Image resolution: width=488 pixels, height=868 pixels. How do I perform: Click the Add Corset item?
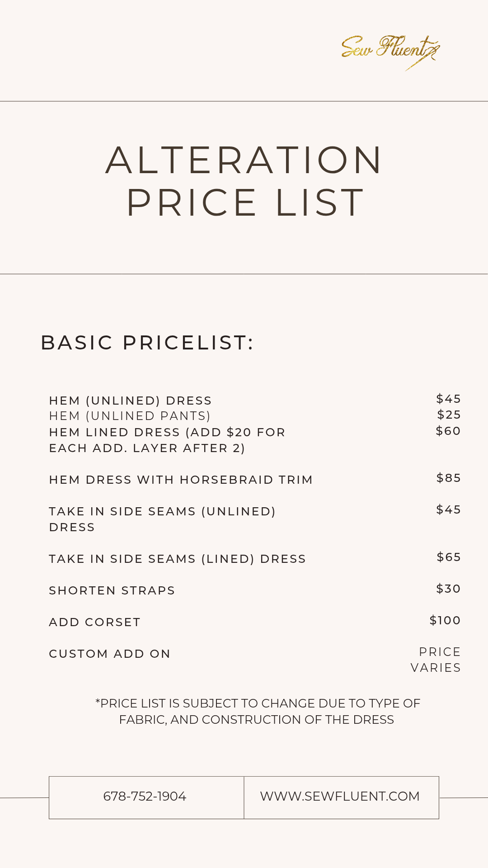(x=95, y=622)
